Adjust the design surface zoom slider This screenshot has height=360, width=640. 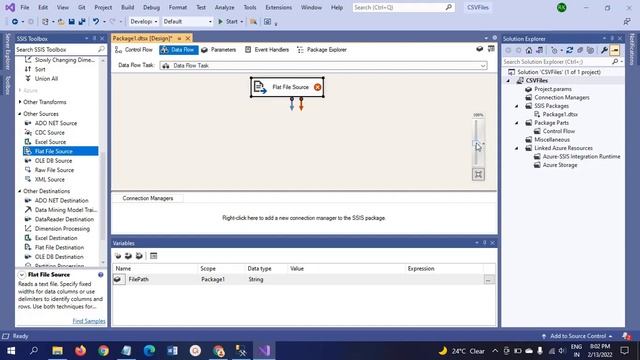476,142
